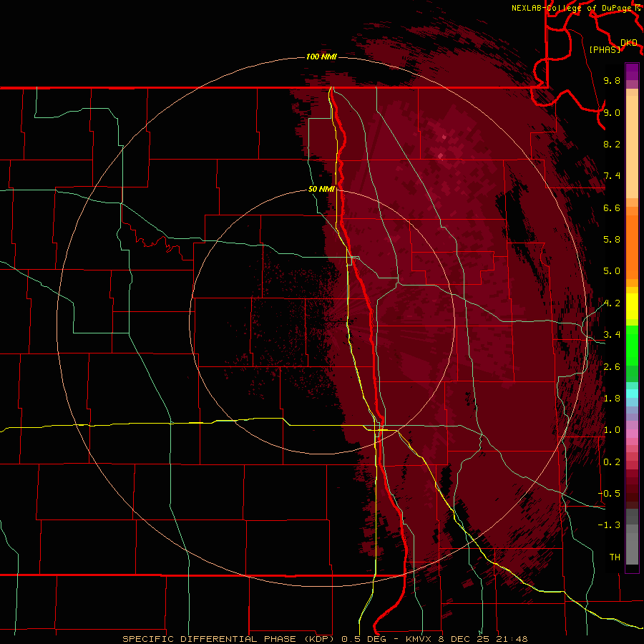This screenshot has width=644, height=644.
Task: Pick the purple segment atop the color bar
Action: point(632,72)
